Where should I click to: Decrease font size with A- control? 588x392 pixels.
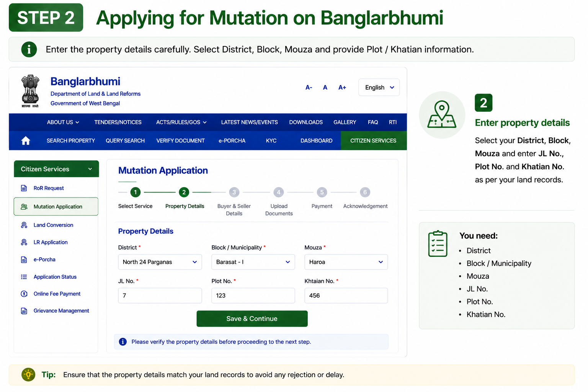point(309,88)
